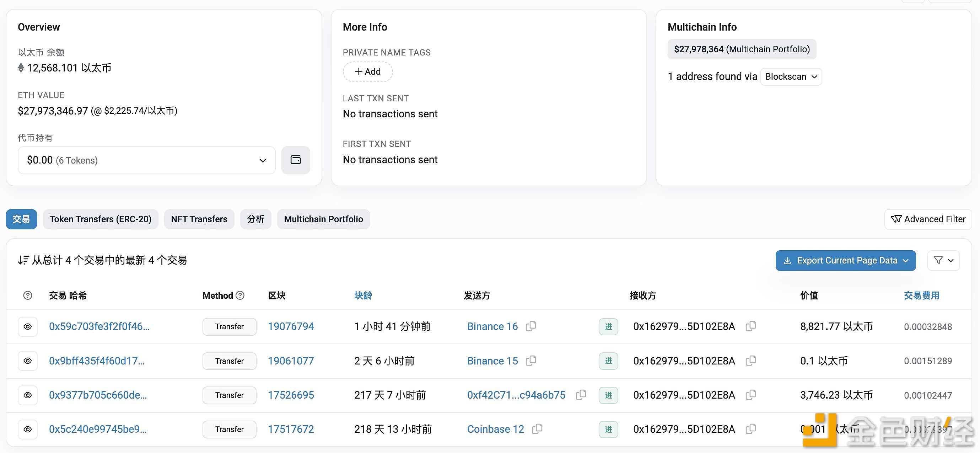Viewport: 980px width, 453px height.
Task: Click the copy icon next to tokens dropdown
Action: pyautogui.click(x=296, y=160)
